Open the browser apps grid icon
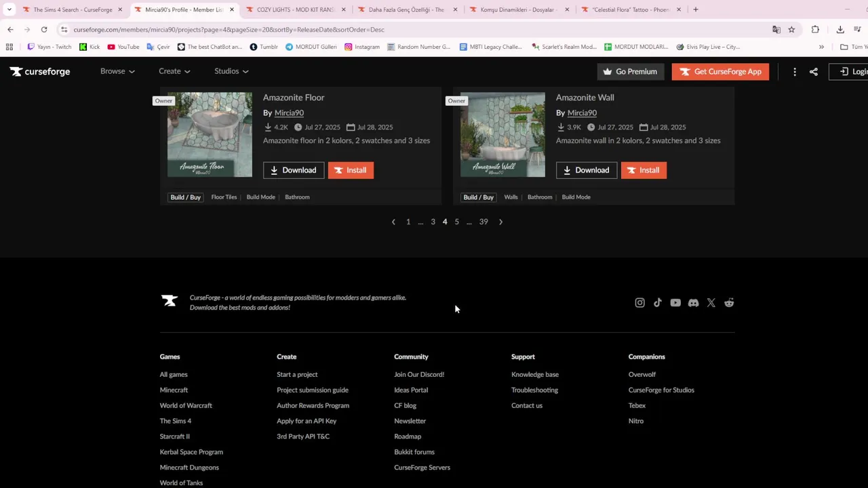The height and width of the screenshot is (488, 868). 9,47
